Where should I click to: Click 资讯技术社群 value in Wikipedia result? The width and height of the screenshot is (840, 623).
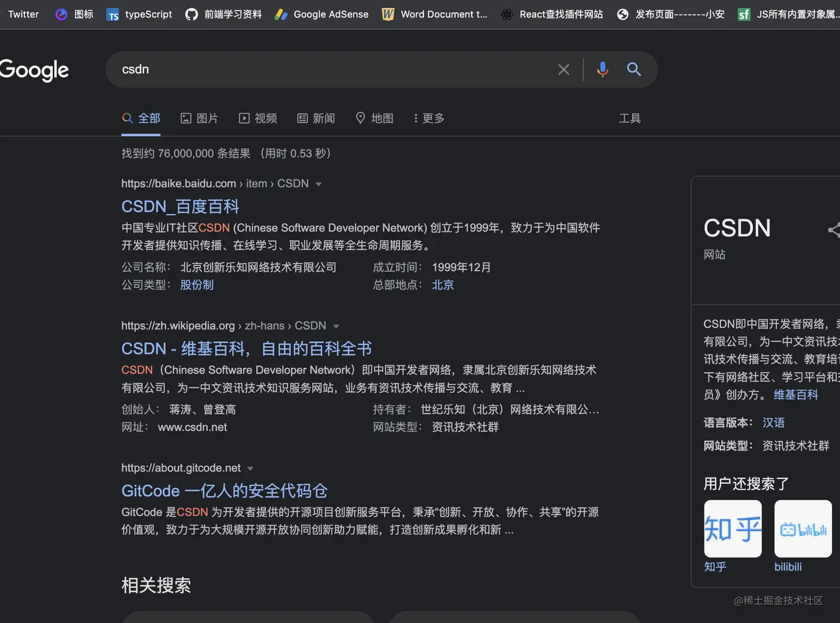click(x=465, y=427)
